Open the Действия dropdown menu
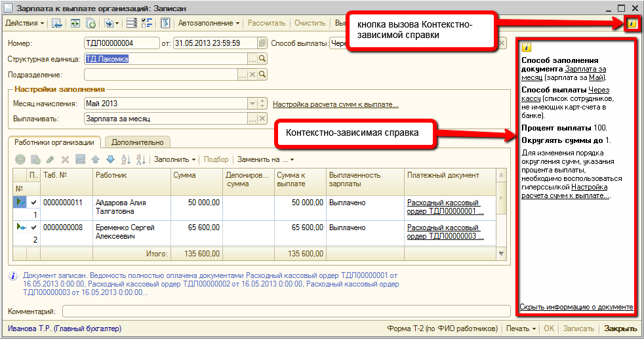This screenshot has height=339, width=644. (24, 23)
